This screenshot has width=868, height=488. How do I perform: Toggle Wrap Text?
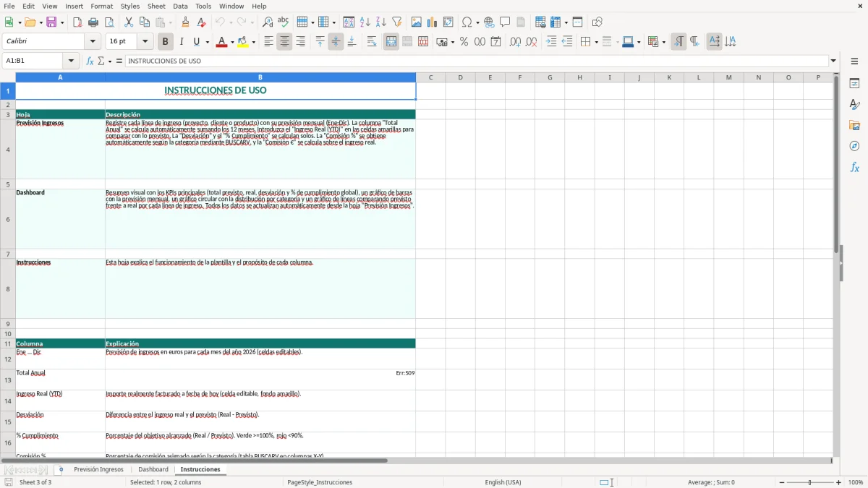click(372, 42)
